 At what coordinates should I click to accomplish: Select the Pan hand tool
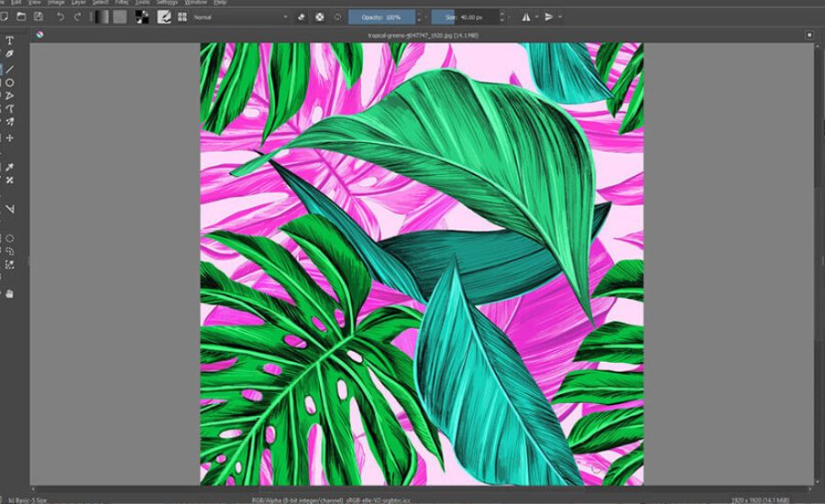click(10, 293)
